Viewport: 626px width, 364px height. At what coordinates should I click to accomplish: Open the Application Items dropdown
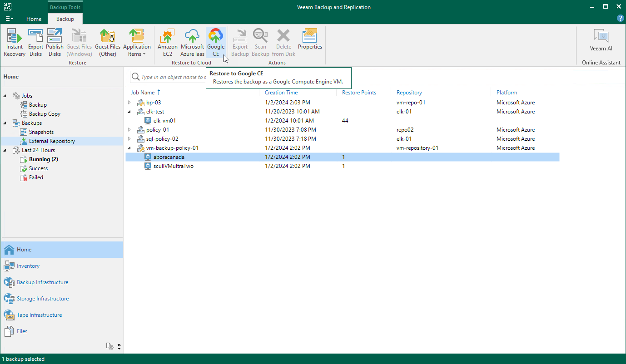(x=136, y=42)
